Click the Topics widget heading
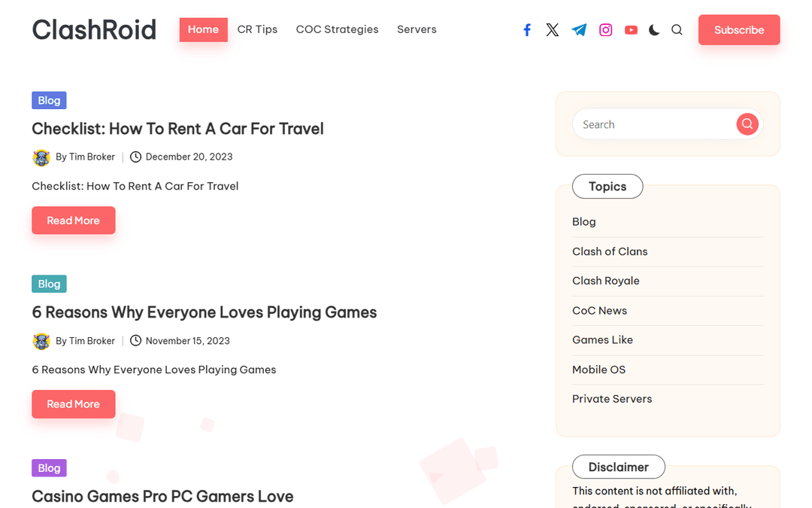Image resolution: width=812 pixels, height=508 pixels. click(607, 187)
